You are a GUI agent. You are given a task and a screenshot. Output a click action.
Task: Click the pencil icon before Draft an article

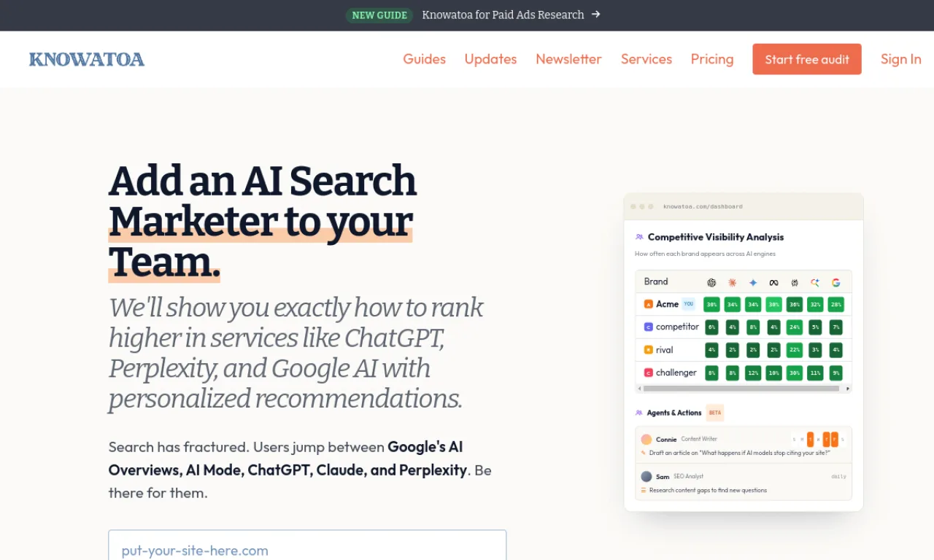pos(643,453)
